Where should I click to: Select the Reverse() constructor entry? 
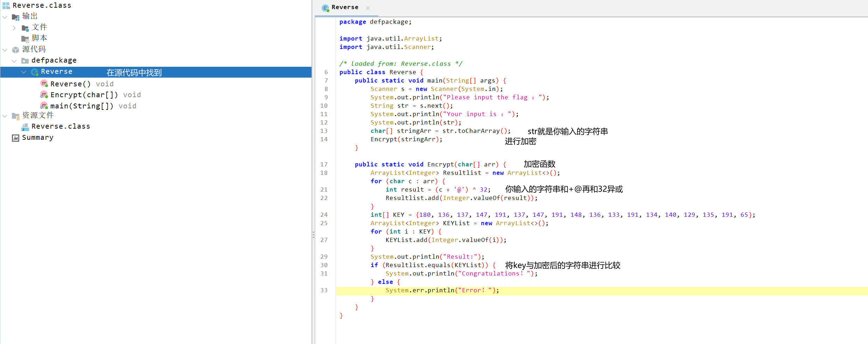click(70, 84)
